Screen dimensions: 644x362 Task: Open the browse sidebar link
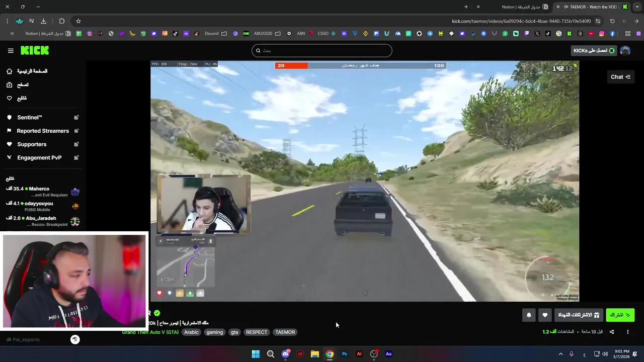coord(18,85)
